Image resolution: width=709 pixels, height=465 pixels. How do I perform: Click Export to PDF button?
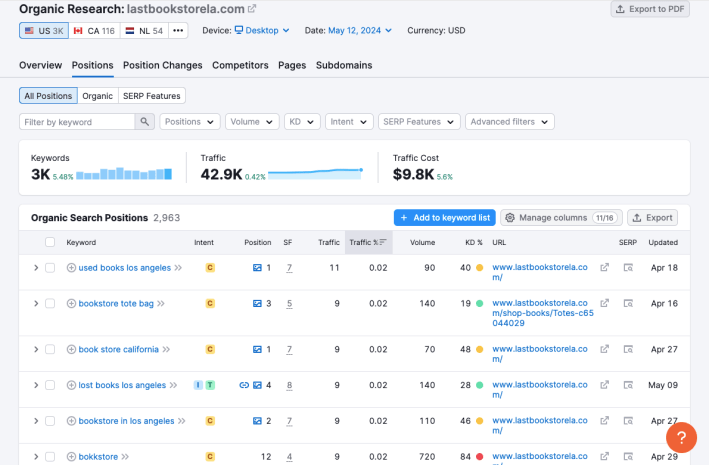pyautogui.click(x=650, y=9)
